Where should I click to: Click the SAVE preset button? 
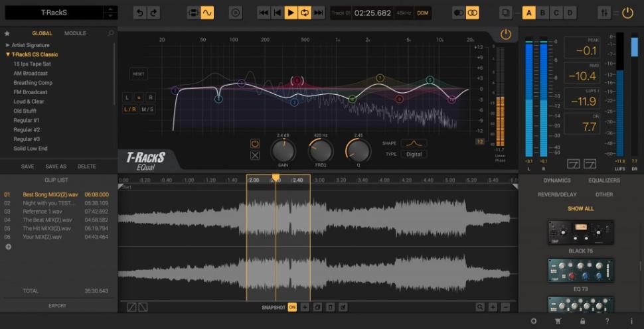pos(27,166)
